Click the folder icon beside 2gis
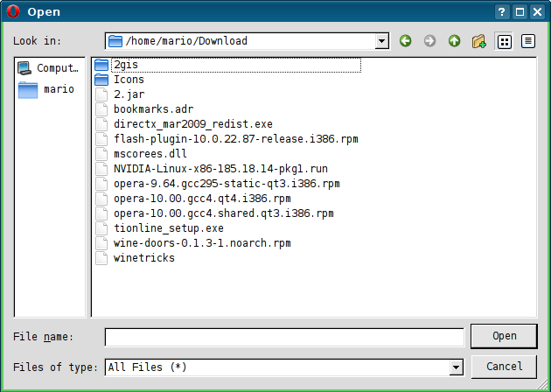The image size is (551, 392). 101,65
